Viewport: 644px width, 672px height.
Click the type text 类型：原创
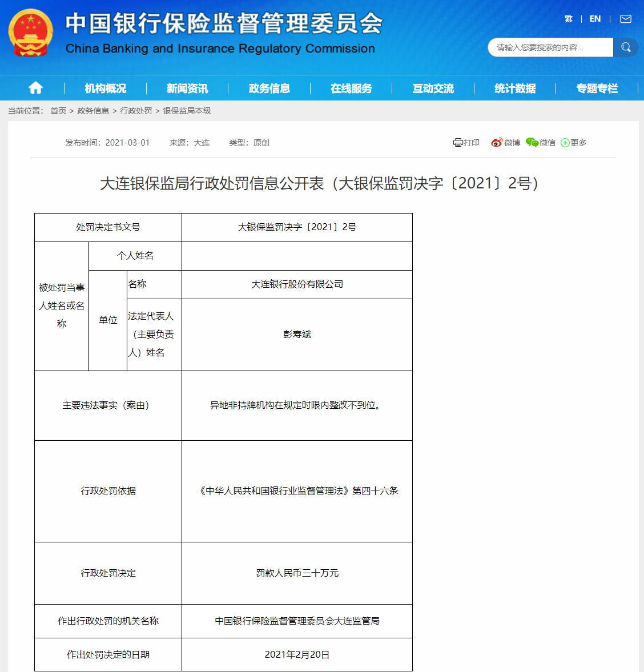click(x=249, y=143)
